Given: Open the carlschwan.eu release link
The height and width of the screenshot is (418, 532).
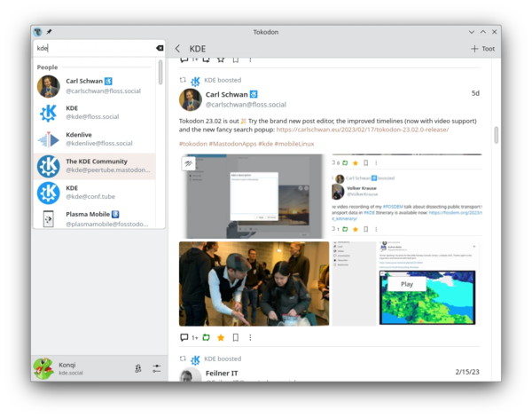Looking at the screenshot, I should (364, 130).
